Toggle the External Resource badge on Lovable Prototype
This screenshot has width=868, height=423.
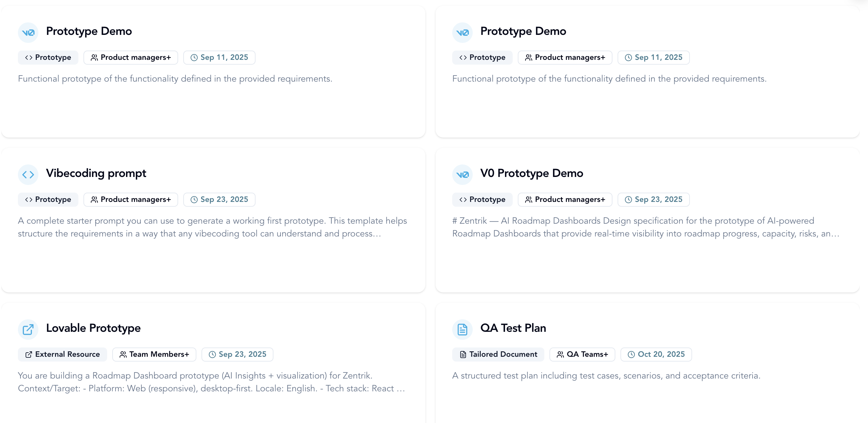62,354
